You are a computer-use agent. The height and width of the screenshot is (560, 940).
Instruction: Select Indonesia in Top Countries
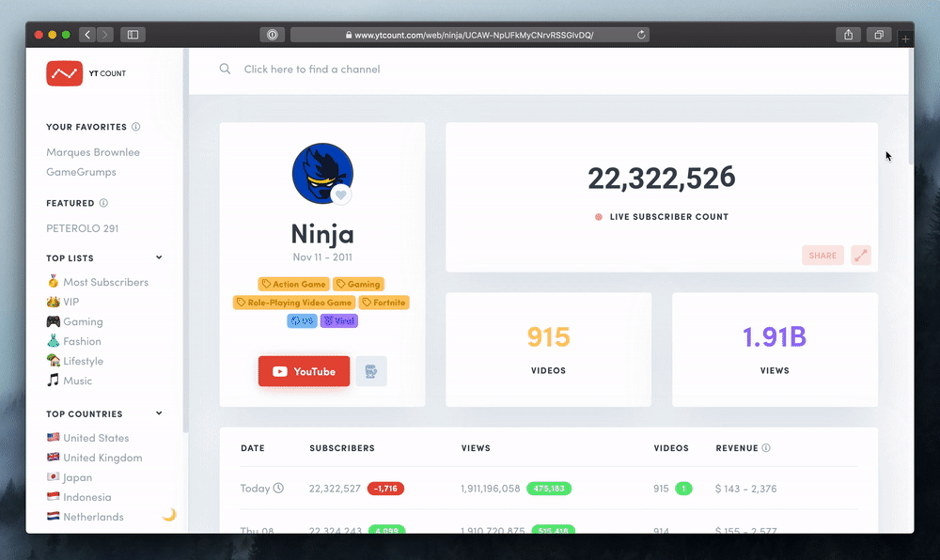[x=79, y=497]
